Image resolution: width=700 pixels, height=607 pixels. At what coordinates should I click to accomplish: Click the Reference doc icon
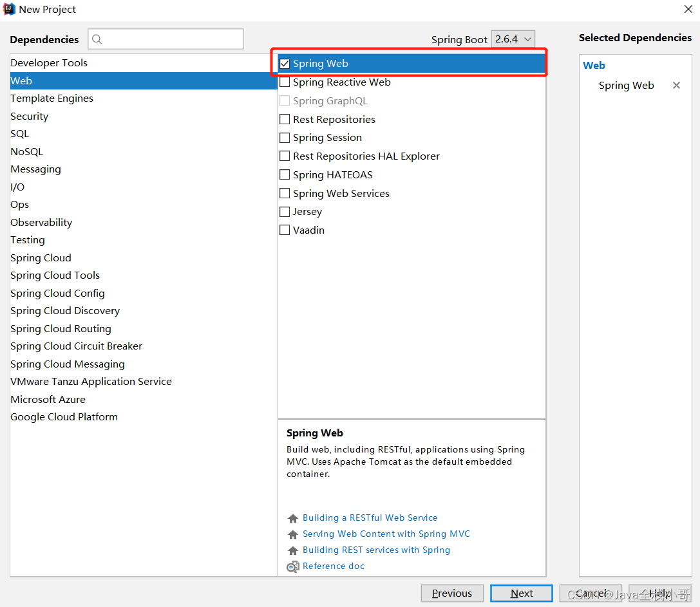click(293, 566)
